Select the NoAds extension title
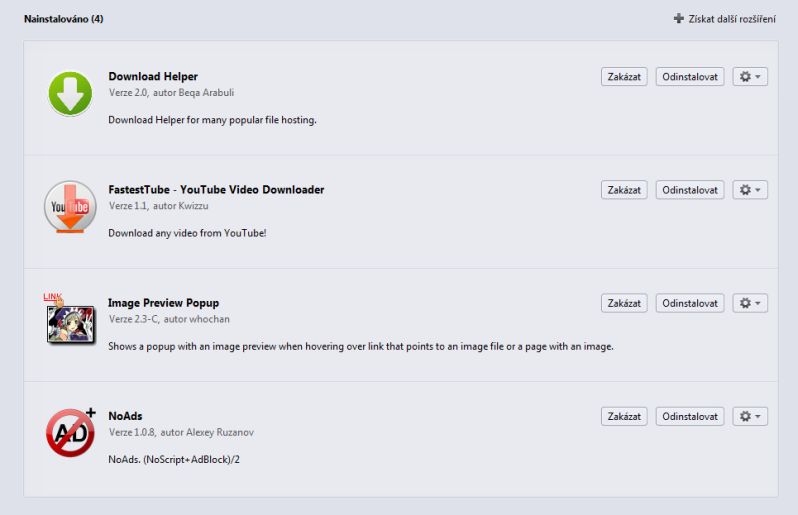Viewport: 798px width, 515px height. coord(125,416)
